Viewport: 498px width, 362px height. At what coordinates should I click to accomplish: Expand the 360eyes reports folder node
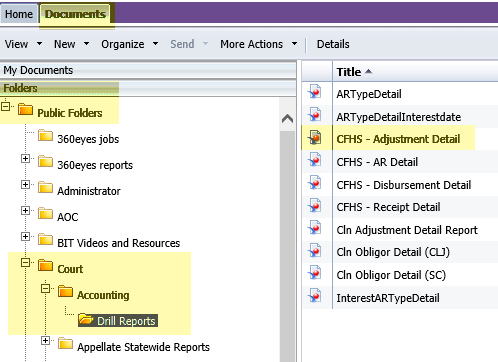25,159
